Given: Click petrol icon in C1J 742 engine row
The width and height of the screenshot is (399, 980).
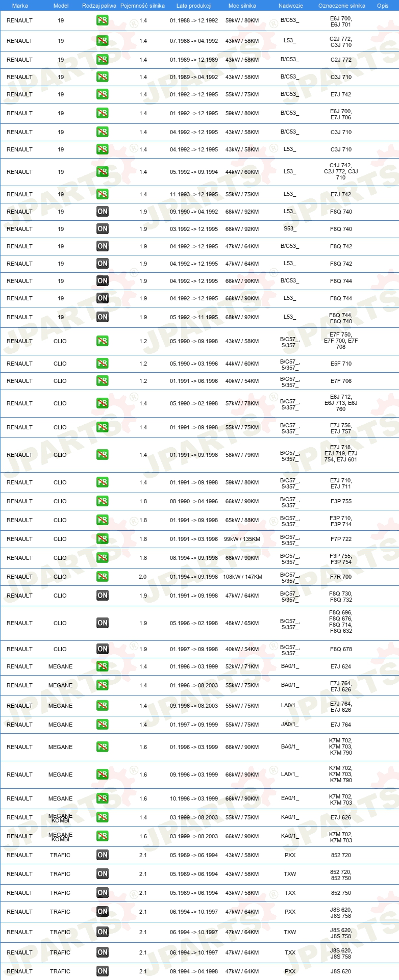Looking at the screenshot, I should point(103,172).
